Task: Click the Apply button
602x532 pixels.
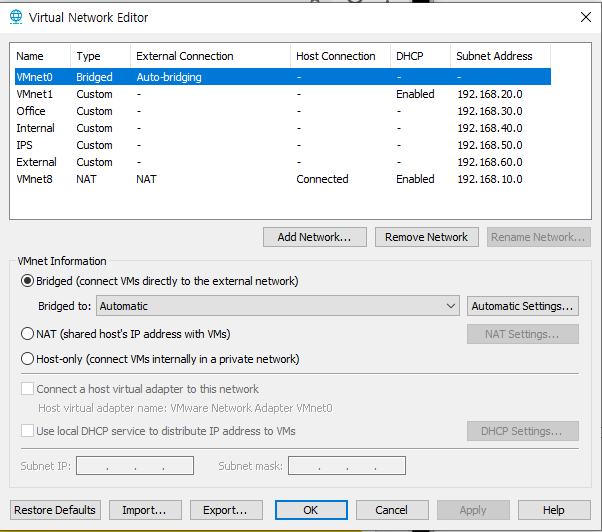Action: [473, 510]
